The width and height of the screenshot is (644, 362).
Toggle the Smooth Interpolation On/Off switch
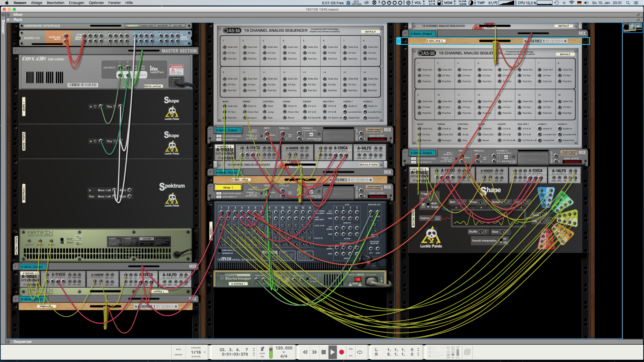[x=501, y=241]
